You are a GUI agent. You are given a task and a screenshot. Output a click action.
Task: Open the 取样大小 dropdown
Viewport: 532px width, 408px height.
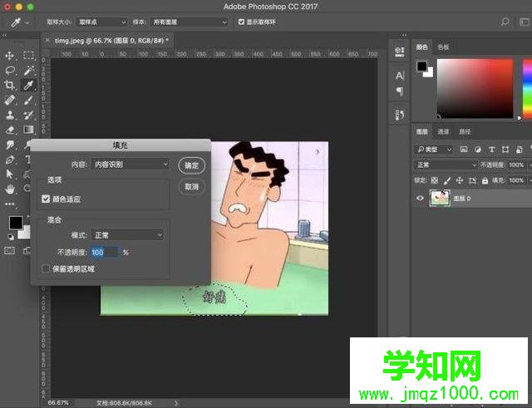tap(101, 22)
